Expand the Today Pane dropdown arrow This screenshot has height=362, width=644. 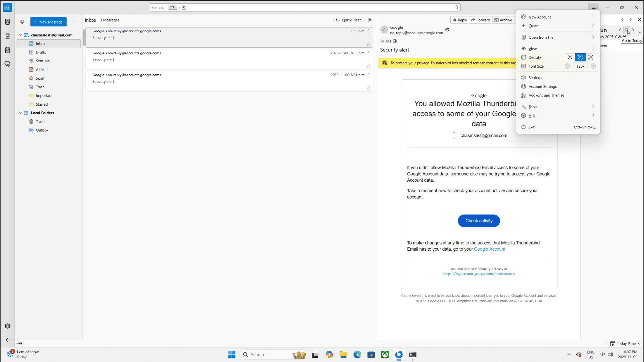[639, 343]
